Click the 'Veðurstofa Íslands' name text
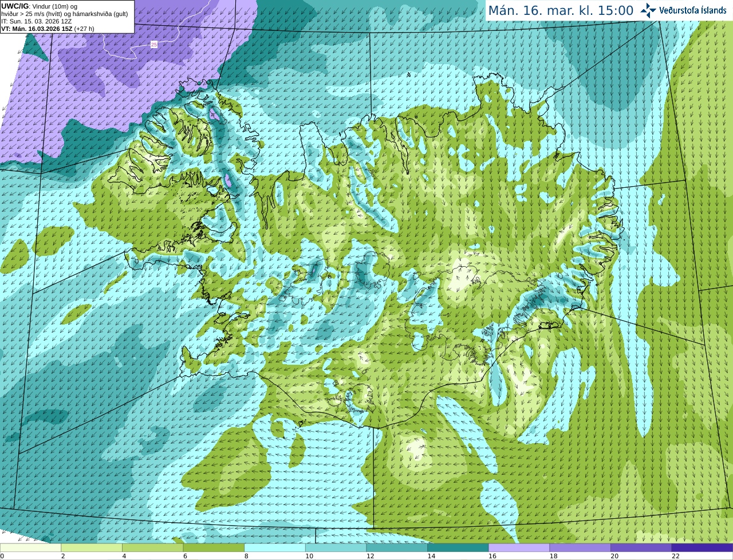 click(692, 10)
